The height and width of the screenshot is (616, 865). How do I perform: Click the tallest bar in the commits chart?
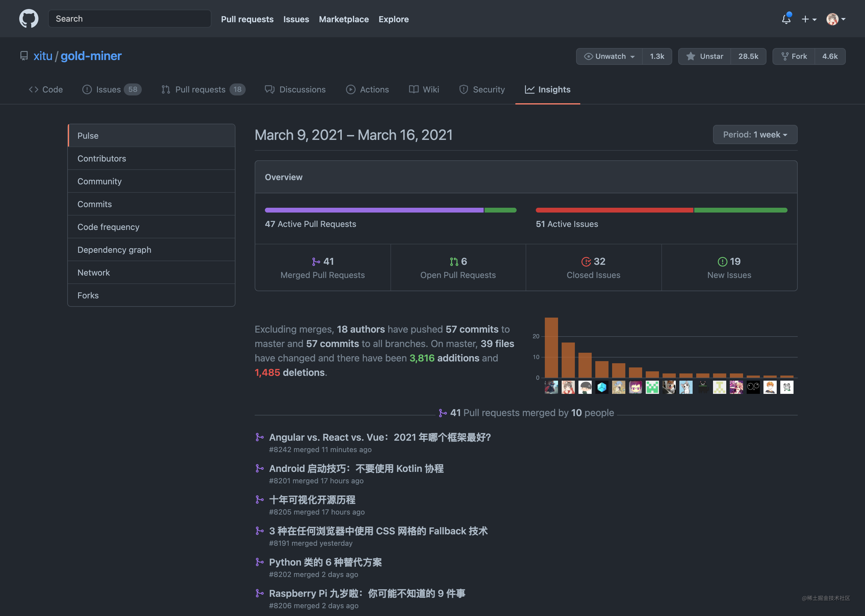click(551, 347)
